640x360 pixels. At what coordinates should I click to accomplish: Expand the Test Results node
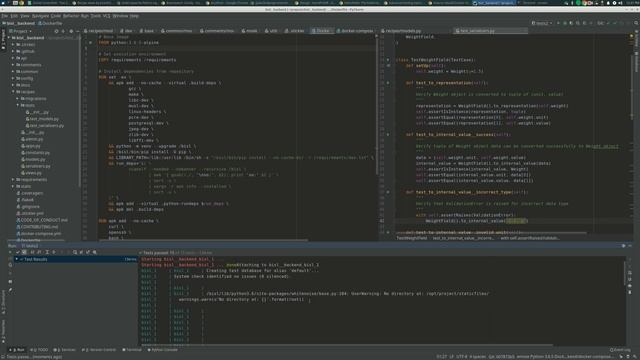16,259
